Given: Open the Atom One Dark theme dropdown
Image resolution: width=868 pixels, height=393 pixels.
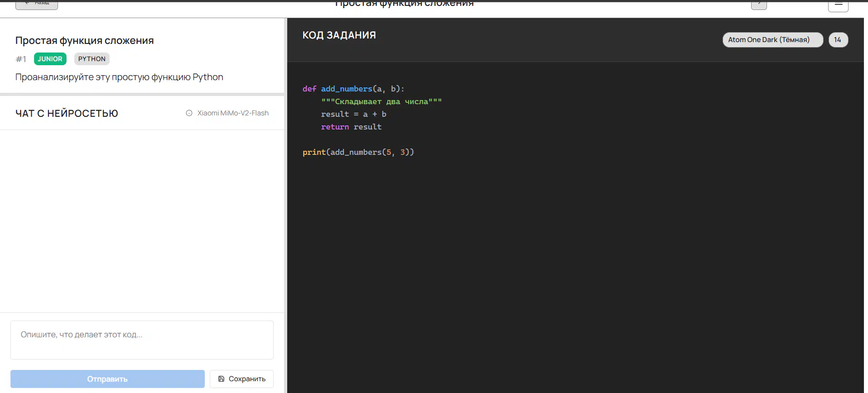Looking at the screenshot, I should (x=772, y=40).
